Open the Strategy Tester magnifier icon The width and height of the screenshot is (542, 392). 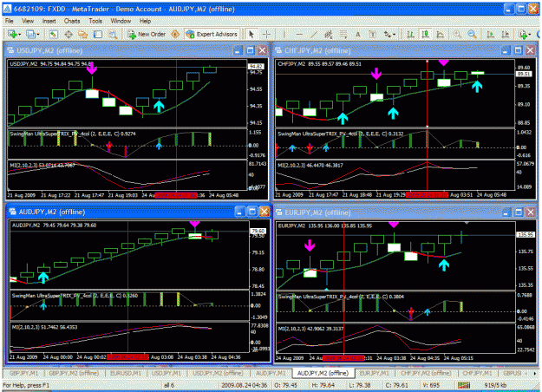113,34
